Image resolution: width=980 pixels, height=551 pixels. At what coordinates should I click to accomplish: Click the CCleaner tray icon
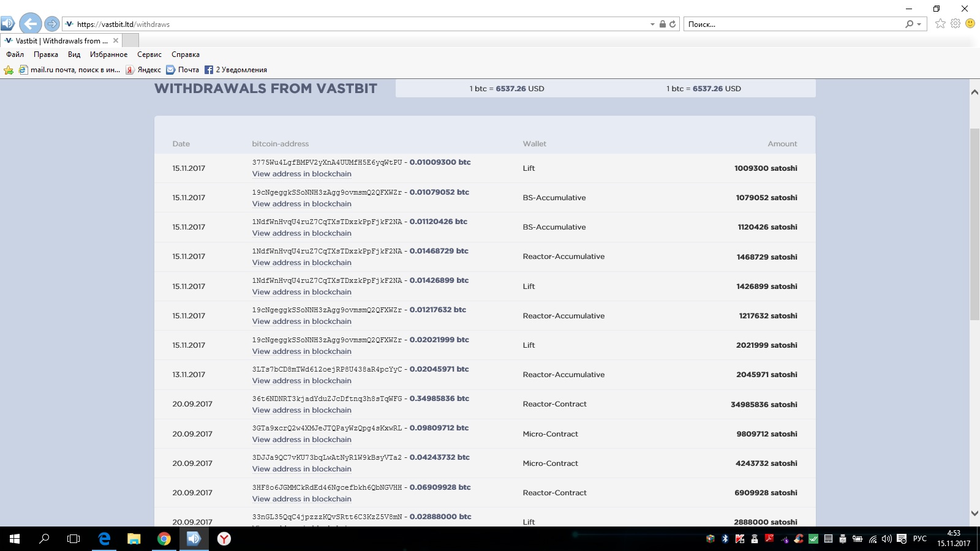pyautogui.click(x=799, y=539)
